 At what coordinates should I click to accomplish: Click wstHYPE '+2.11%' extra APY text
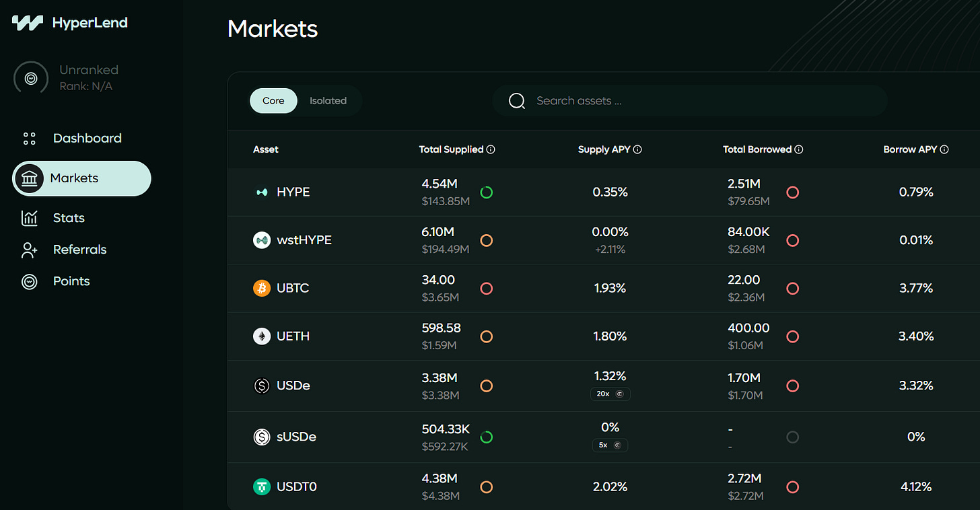click(x=610, y=250)
